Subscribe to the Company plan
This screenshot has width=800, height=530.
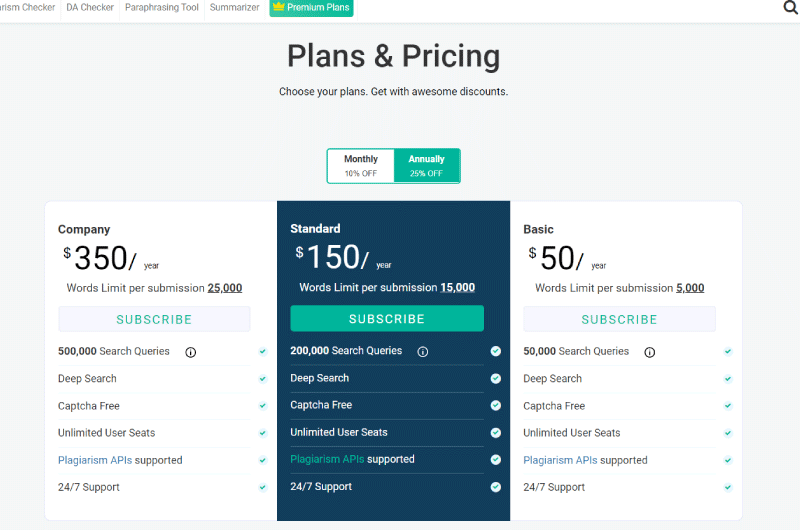click(154, 319)
